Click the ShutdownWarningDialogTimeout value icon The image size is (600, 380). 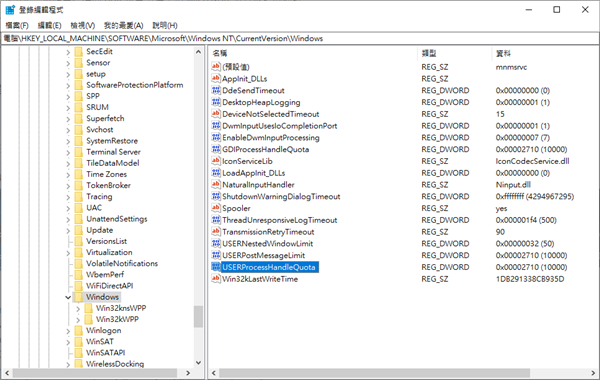click(x=216, y=197)
